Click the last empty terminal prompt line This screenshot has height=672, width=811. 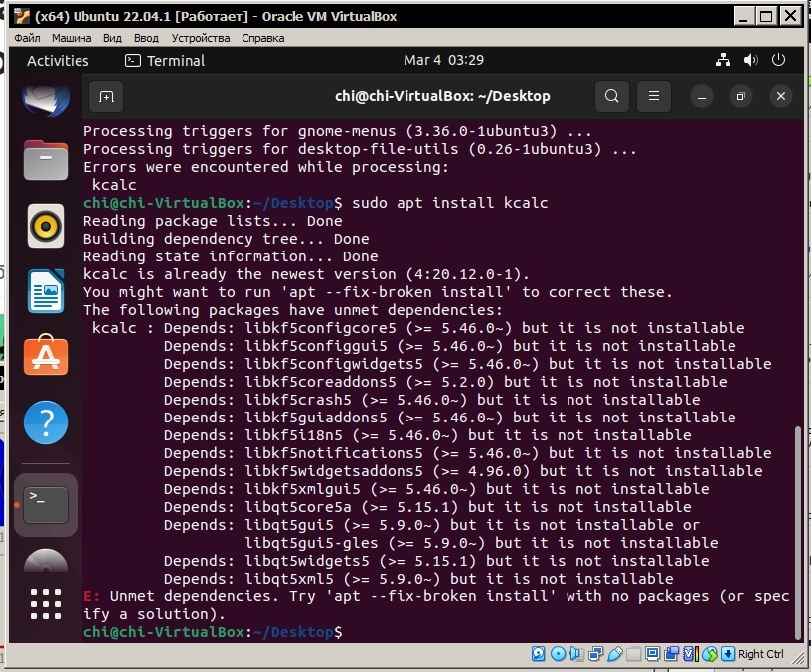(x=213, y=632)
